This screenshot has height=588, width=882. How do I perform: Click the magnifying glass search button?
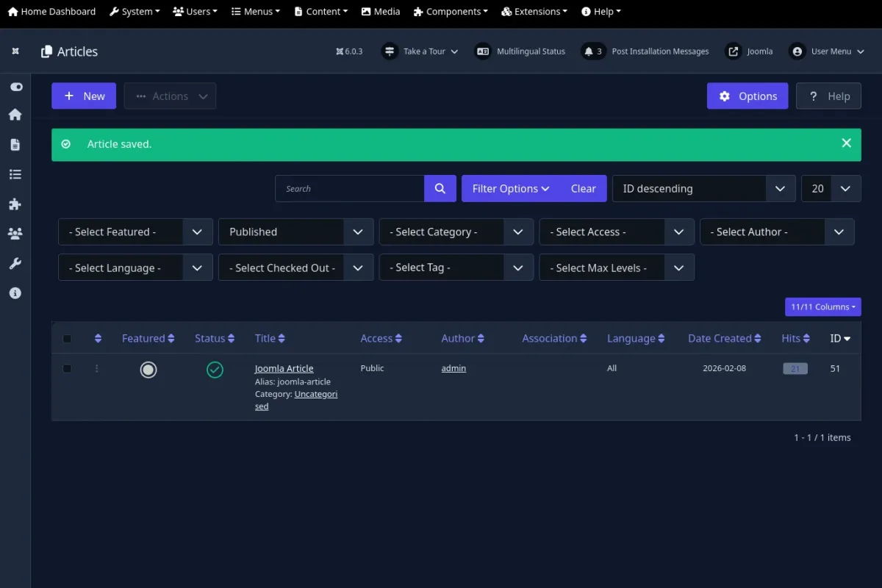tap(440, 189)
